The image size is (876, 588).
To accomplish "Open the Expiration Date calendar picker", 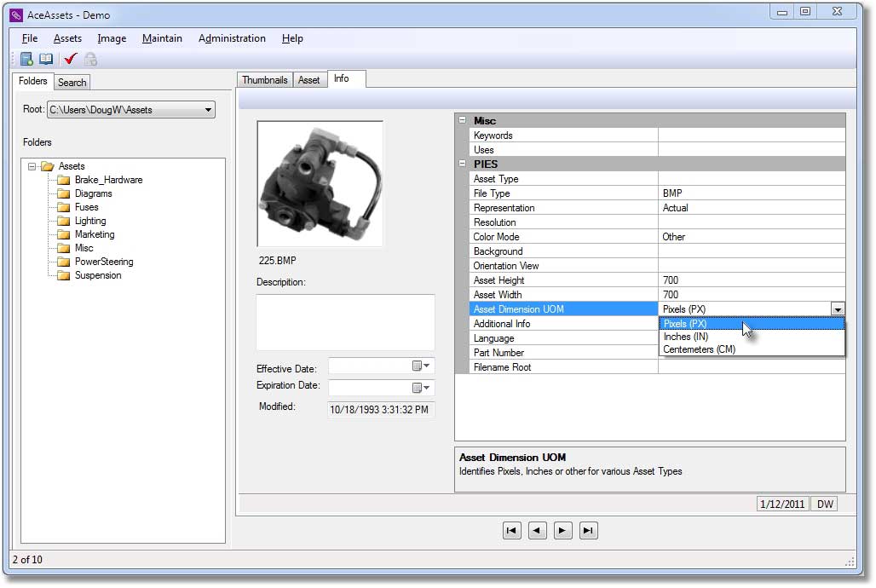I will click(x=421, y=388).
